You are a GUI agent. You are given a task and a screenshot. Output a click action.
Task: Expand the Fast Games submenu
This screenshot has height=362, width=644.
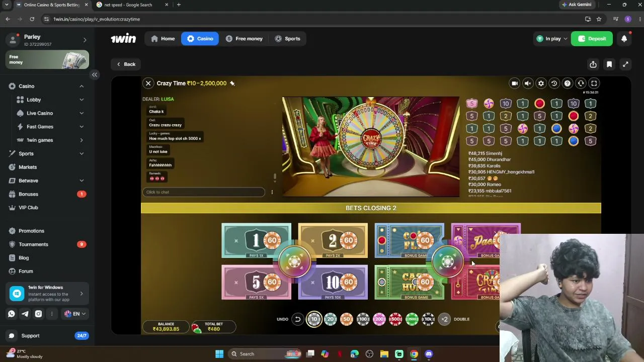[82, 127]
